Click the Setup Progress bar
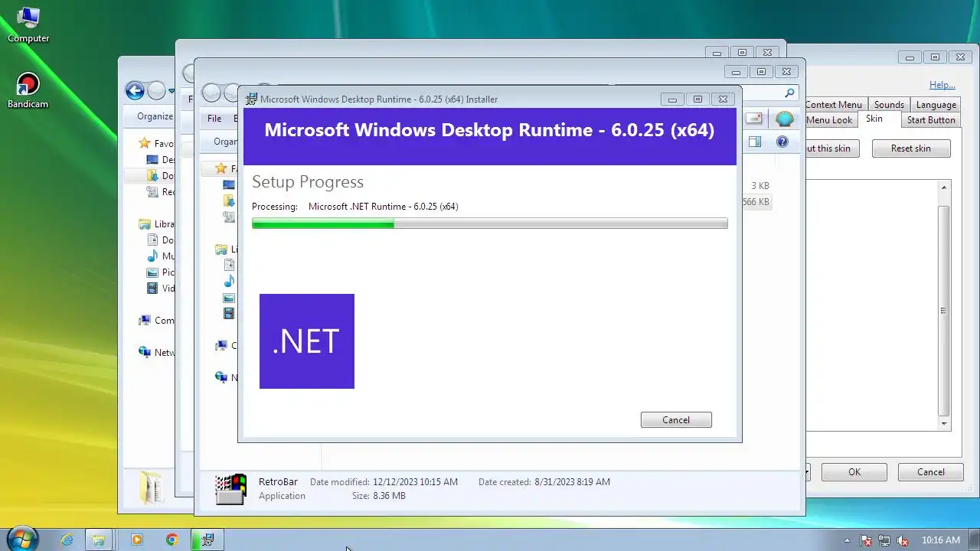Screen dimensions: 980x551 490,223
